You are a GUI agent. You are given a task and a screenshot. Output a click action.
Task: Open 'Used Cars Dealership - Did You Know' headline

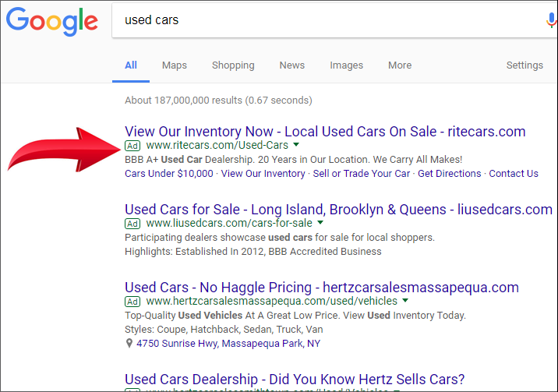click(x=295, y=380)
